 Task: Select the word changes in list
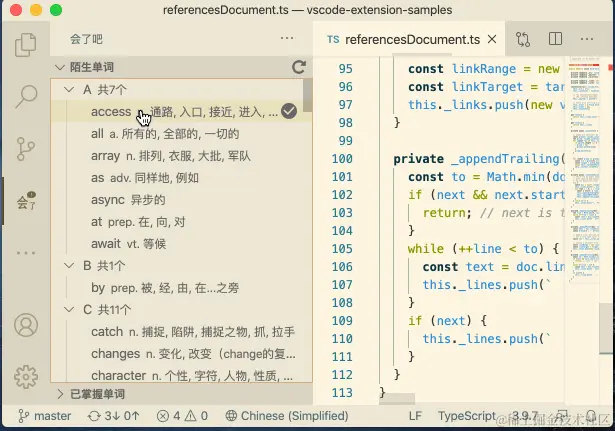[x=181, y=354]
